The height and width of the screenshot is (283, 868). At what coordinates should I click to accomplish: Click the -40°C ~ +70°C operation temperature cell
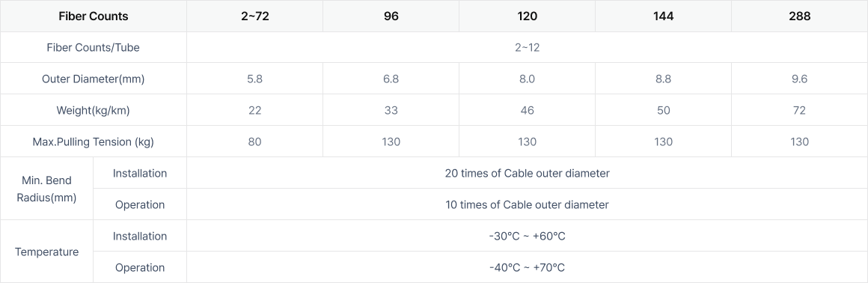coord(527,268)
